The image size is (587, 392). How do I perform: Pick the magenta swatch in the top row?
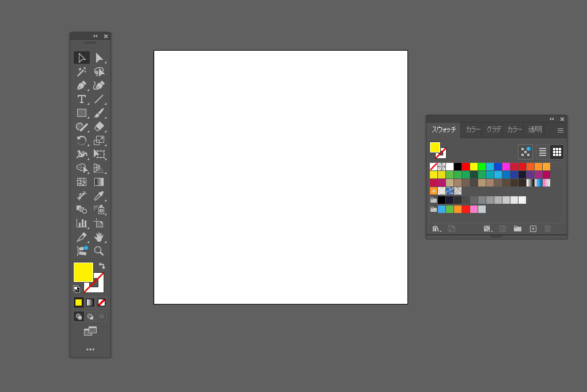point(506,166)
